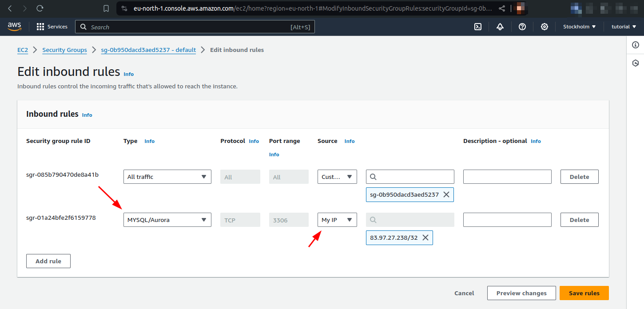644x309 pixels.
Task: Open the Info side panel
Action: [636, 45]
